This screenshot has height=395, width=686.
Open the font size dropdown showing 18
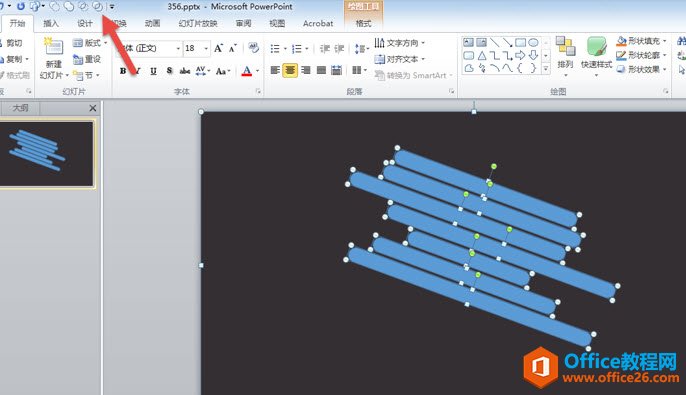pos(196,48)
